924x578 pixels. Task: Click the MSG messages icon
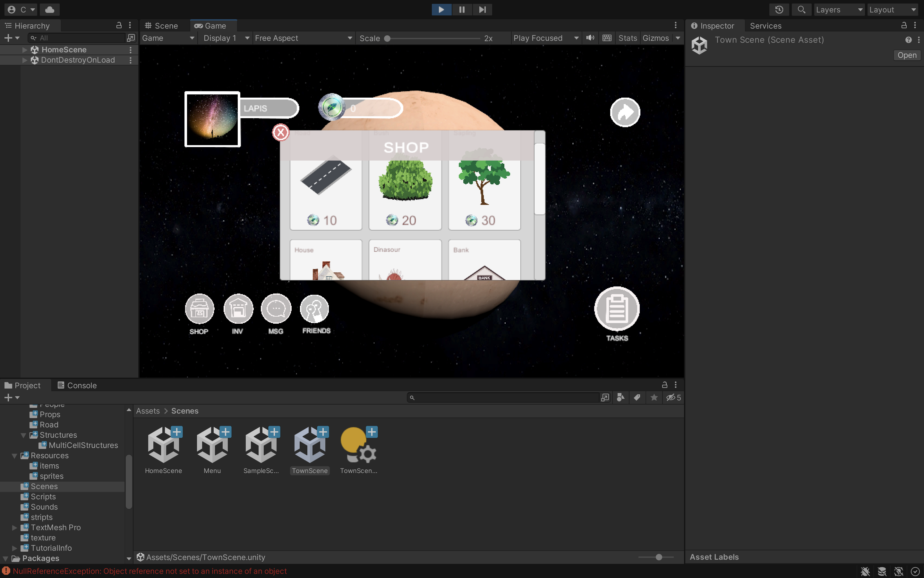pos(276,309)
